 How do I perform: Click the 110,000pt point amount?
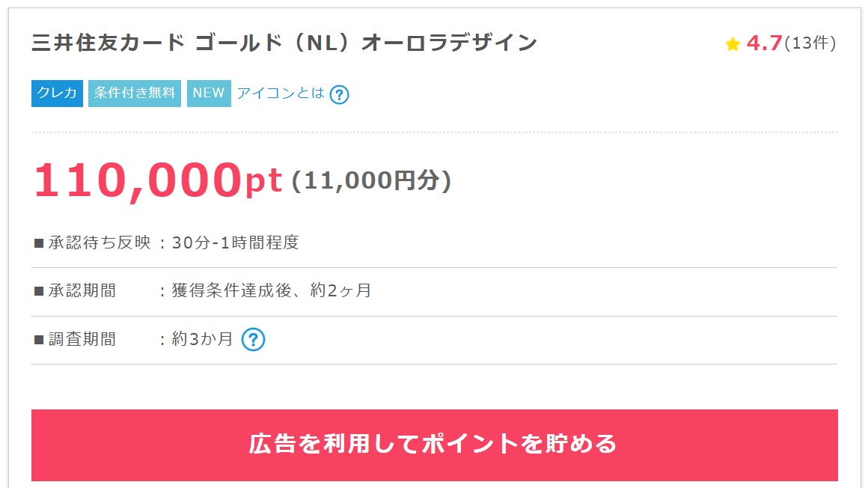coord(158,180)
